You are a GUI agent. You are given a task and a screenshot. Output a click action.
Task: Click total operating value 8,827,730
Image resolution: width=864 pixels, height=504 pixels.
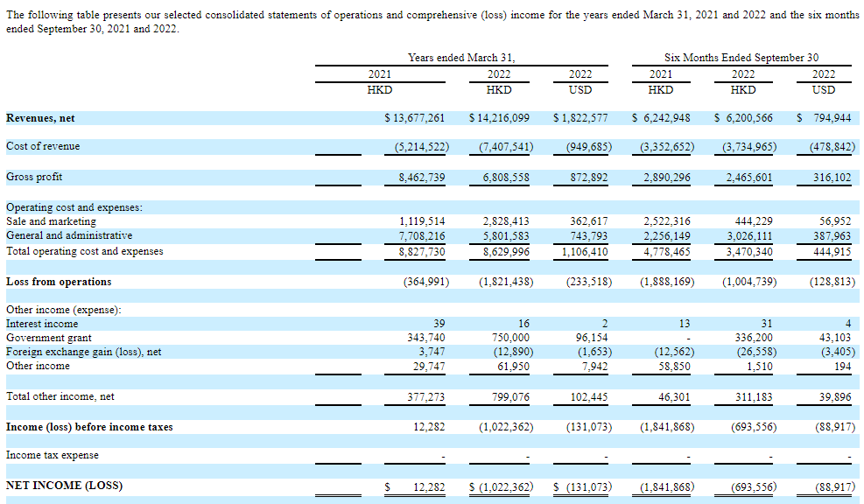point(422,252)
